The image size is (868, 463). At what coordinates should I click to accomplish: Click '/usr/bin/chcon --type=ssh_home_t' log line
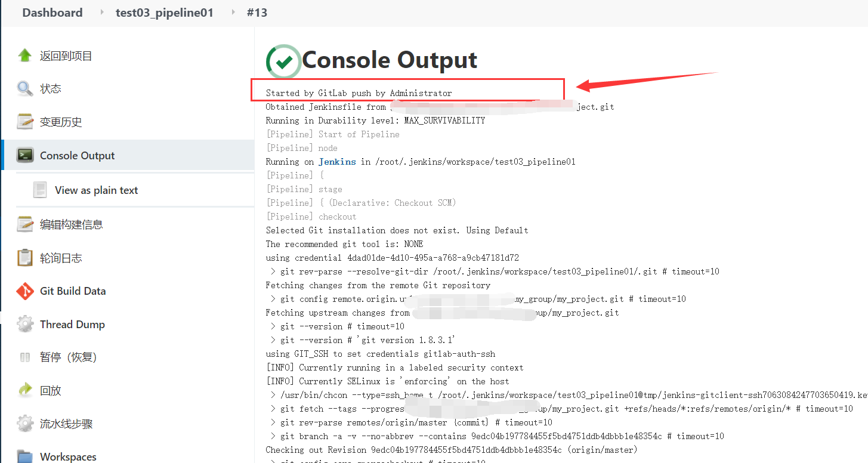pyautogui.click(x=569, y=395)
